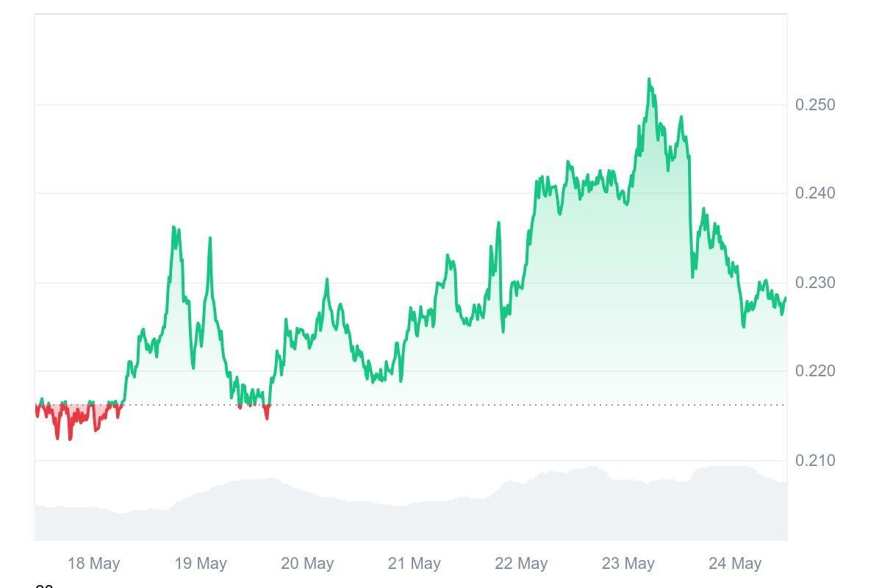The image size is (882, 588).
Task: Select the 23 May date label
Action: tap(628, 564)
